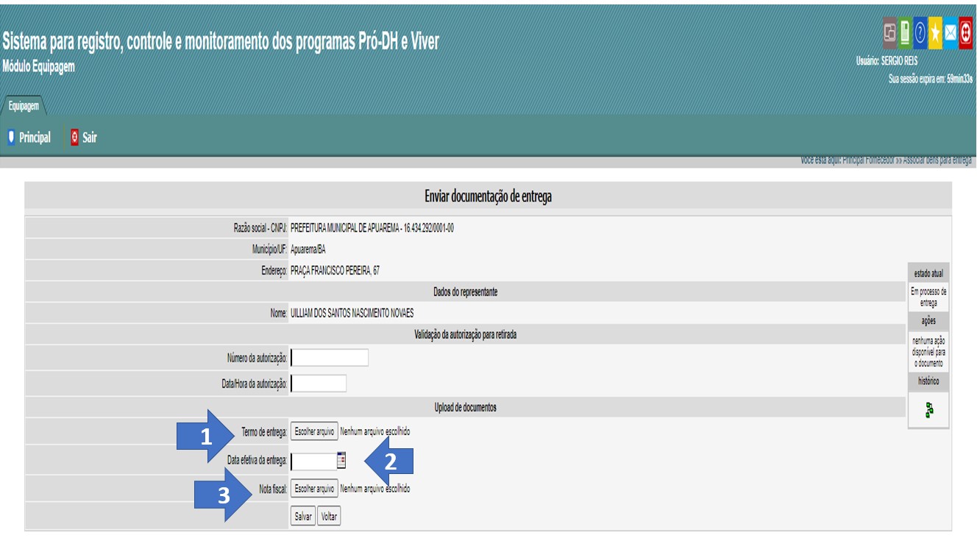This screenshot has width=980, height=541.
Task: Focus the Número da autorização field
Action: [330, 358]
